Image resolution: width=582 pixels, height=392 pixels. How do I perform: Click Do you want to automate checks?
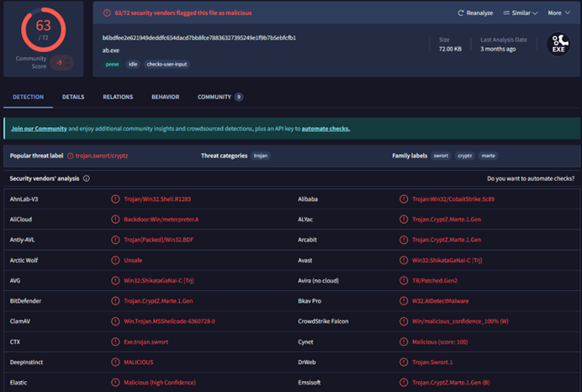pyautogui.click(x=531, y=178)
